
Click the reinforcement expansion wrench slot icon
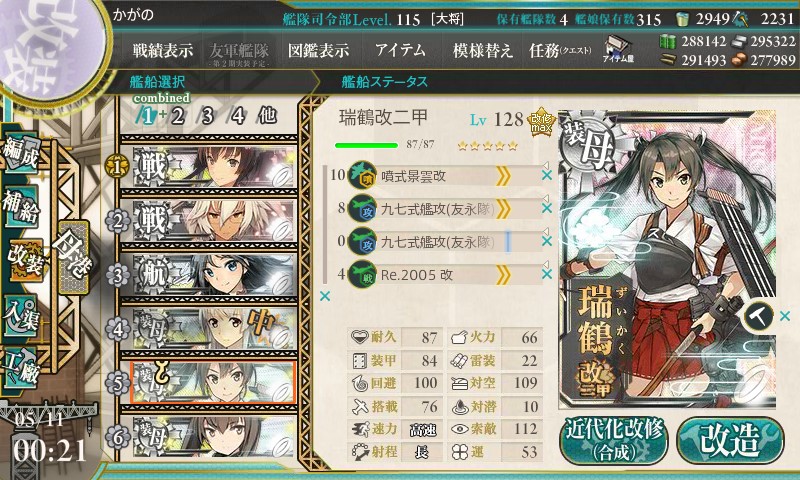pos(758,316)
